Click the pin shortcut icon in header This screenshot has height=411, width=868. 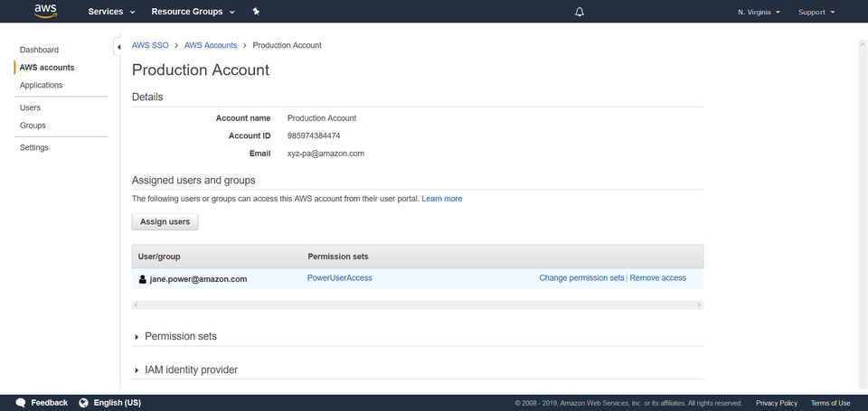[257, 12]
